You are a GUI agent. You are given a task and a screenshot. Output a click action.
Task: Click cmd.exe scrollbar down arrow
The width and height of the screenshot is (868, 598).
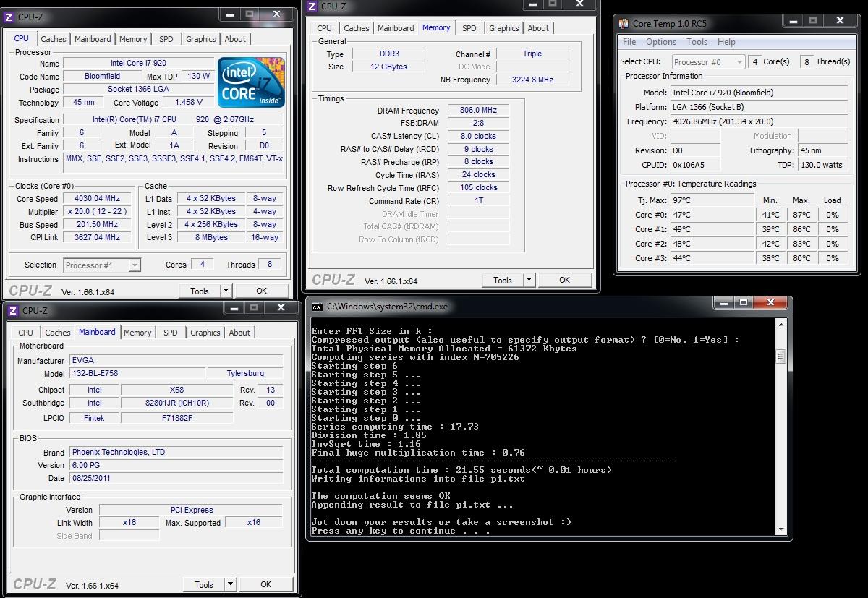click(780, 530)
